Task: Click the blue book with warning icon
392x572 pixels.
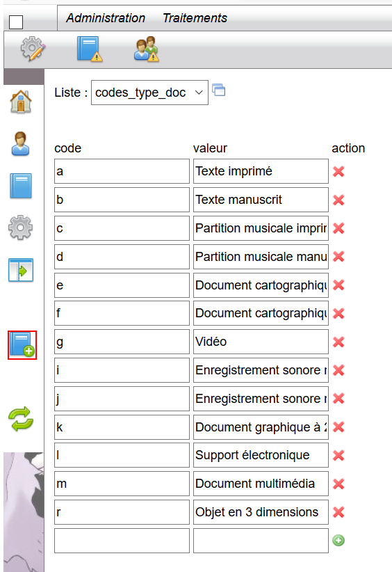Action: (90, 49)
